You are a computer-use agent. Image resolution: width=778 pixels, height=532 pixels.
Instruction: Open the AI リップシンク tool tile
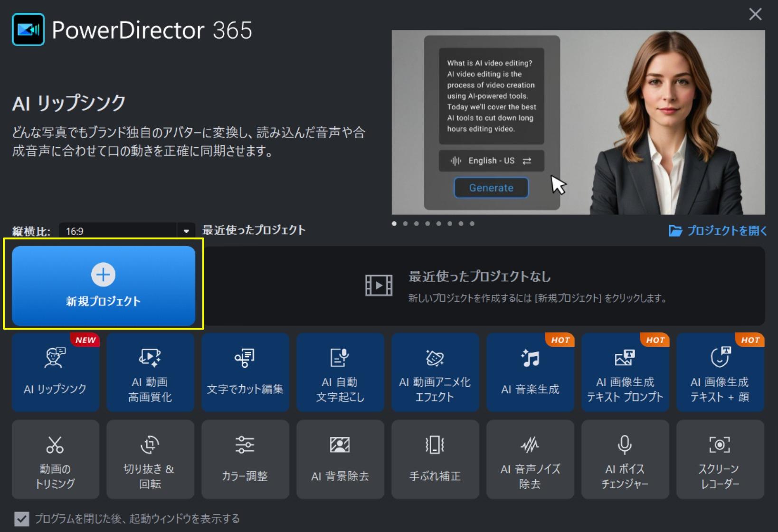56,372
